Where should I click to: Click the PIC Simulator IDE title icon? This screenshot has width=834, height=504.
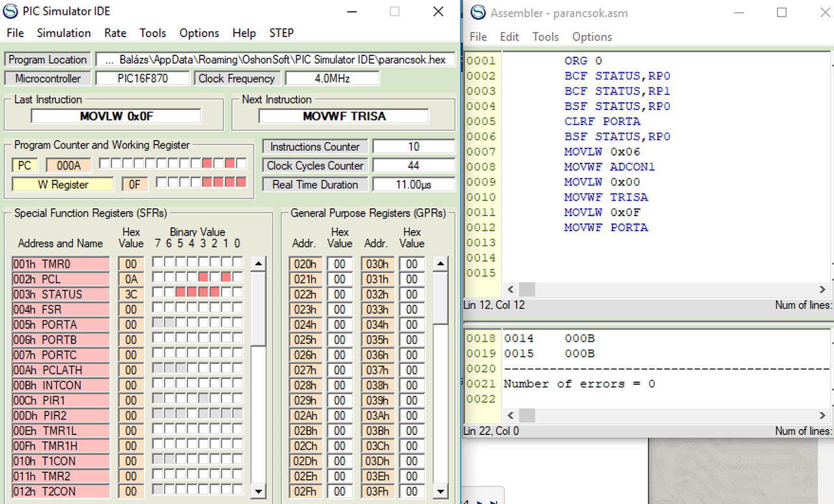tap(11, 12)
